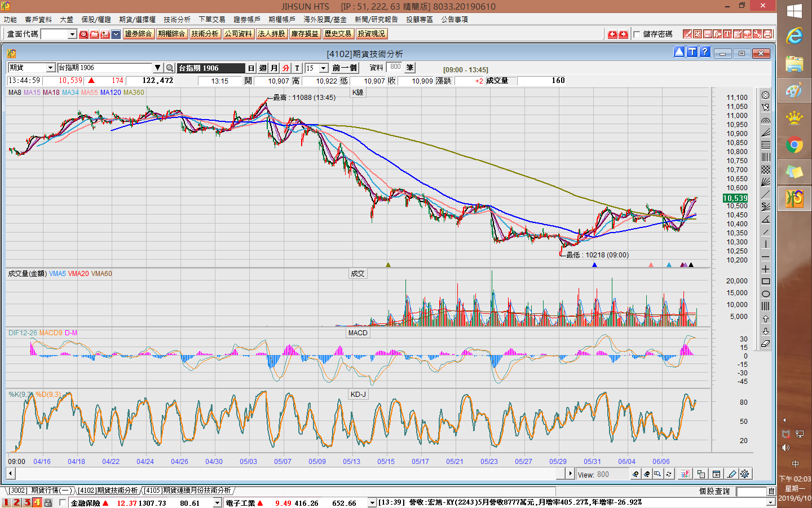Select T tick period toggle
The height and width of the screenshot is (508, 812).
(x=297, y=68)
